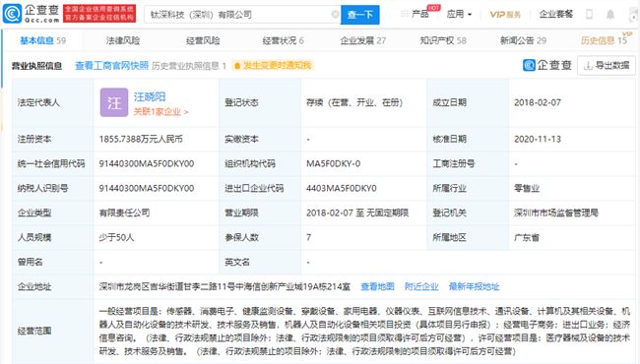
Task: Switch to 知识产权 tab
Action: click(443, 40)
